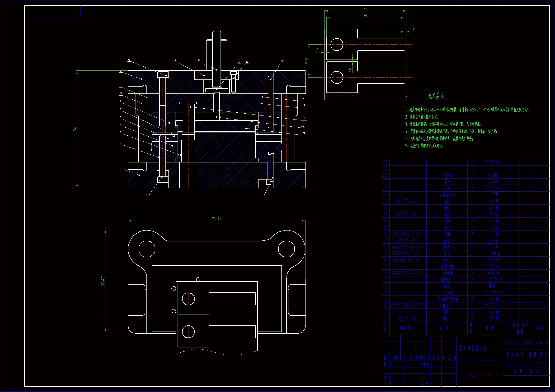Click the GB2862.3-81 cell in parts list

407,234
